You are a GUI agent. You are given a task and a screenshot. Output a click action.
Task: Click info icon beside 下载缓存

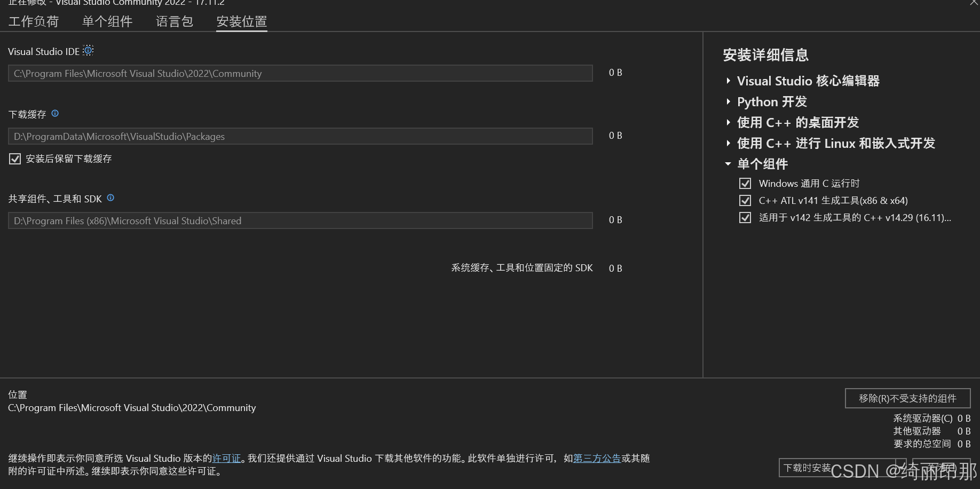55,113
